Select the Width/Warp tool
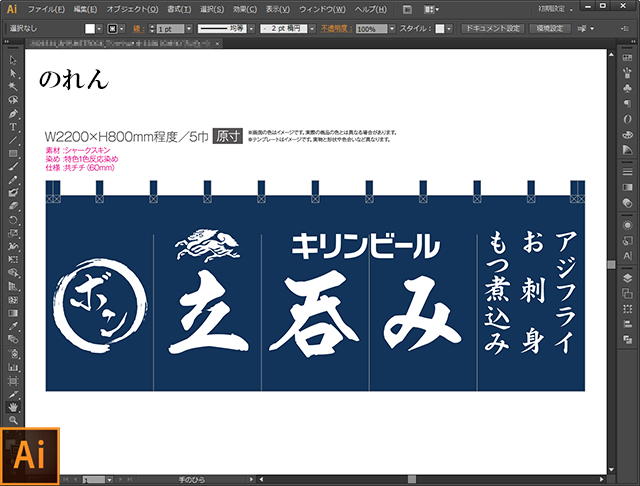Image resolution: width=640 pixels, height=486 pixels. click(13, 246)
